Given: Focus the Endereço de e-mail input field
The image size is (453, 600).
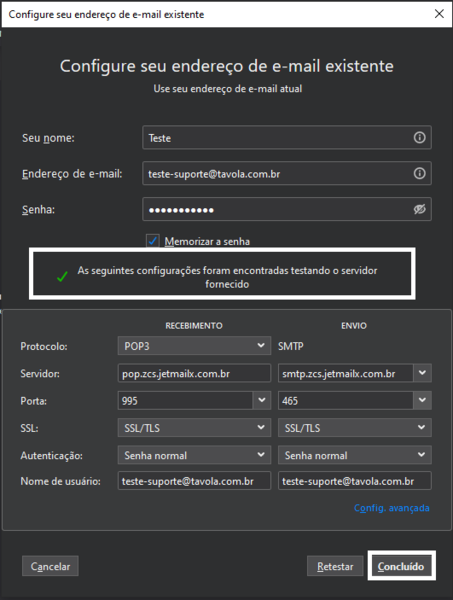Looking at the screenshot, I should [287, 173].
